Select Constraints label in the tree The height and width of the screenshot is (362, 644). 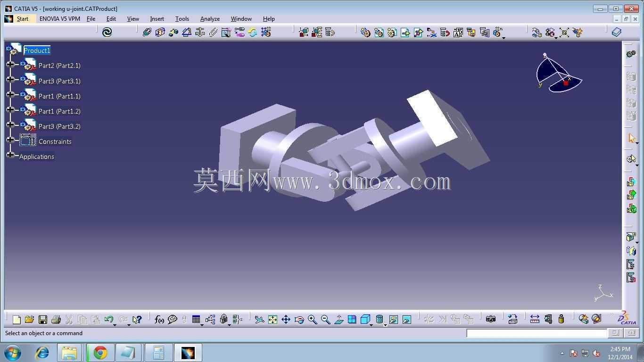coord(55,141)
